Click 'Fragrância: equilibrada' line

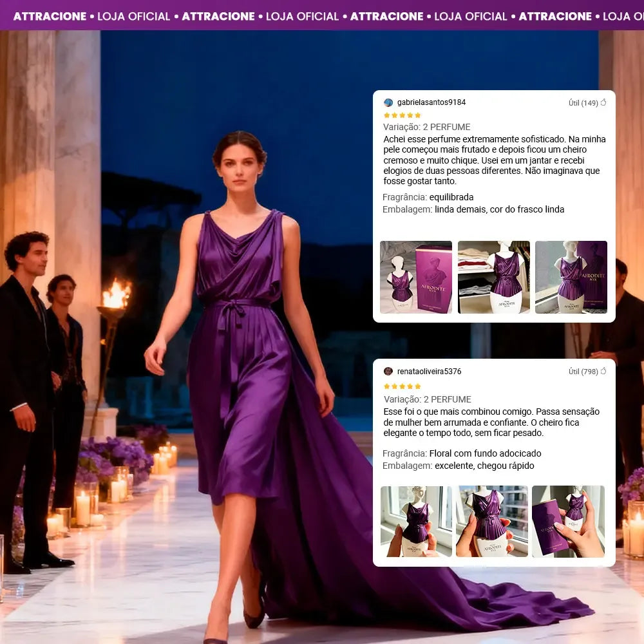(x=428, y=197)
